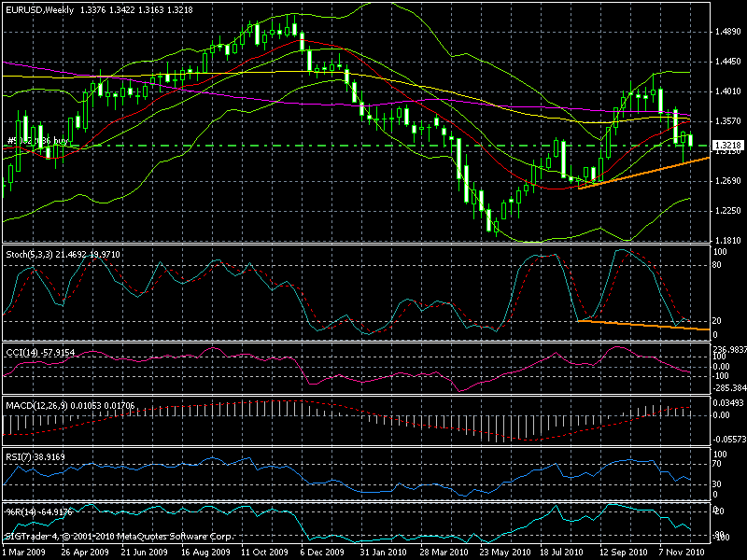
Task: Click the buy order label on the chart
Action: [x=38, y=141]
